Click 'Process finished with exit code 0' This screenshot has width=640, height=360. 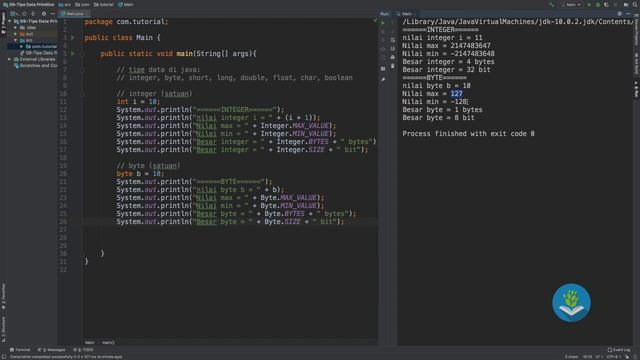[x=468, y=134]
